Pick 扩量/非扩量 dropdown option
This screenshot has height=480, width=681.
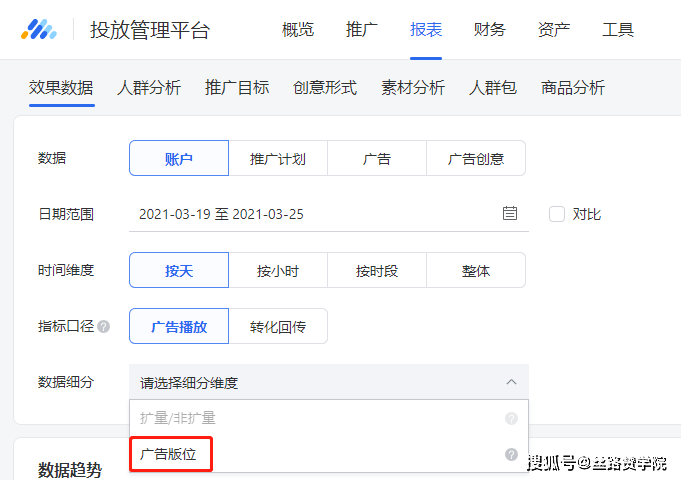[x=178, y=418]
